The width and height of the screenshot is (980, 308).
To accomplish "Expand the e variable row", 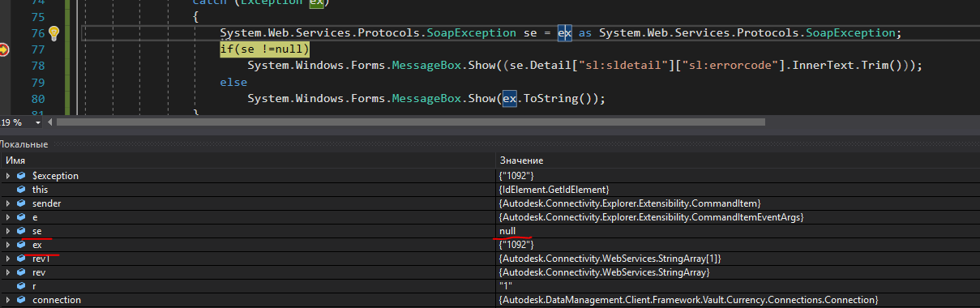I will click(x=8, y=216).
